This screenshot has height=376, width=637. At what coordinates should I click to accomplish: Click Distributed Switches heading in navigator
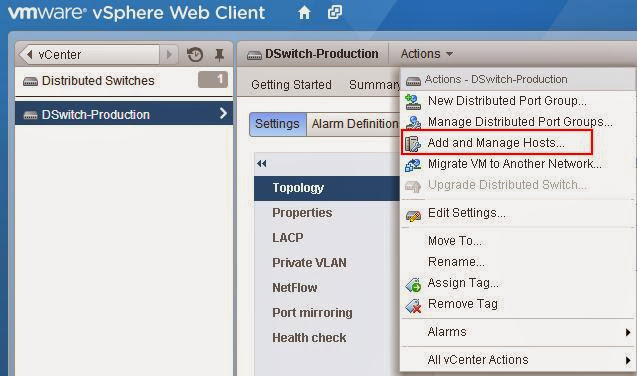[x=98, y=81]
